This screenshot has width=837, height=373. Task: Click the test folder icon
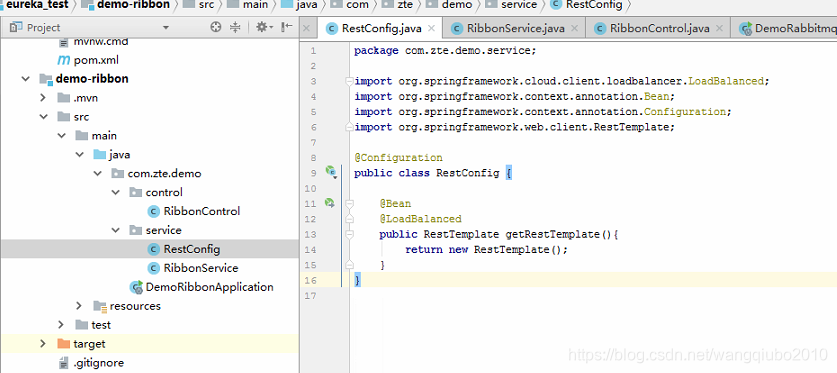[x=82, y=325]
